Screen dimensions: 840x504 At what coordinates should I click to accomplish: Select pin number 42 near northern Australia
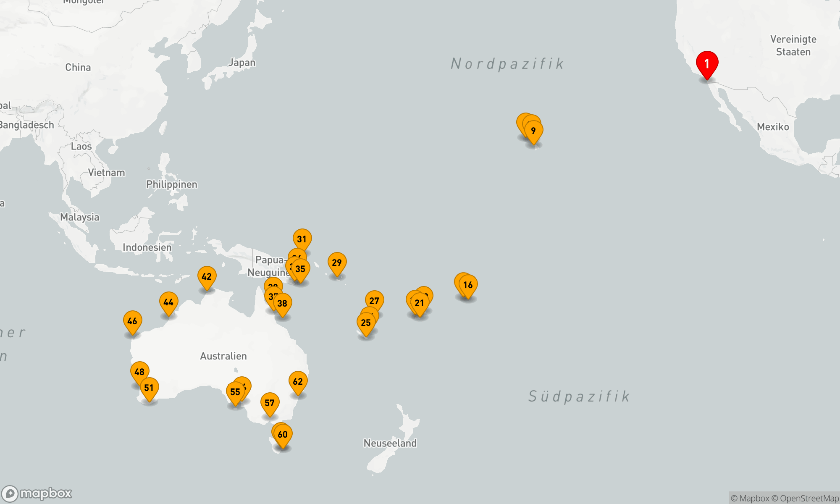click(x=207, y=277)
